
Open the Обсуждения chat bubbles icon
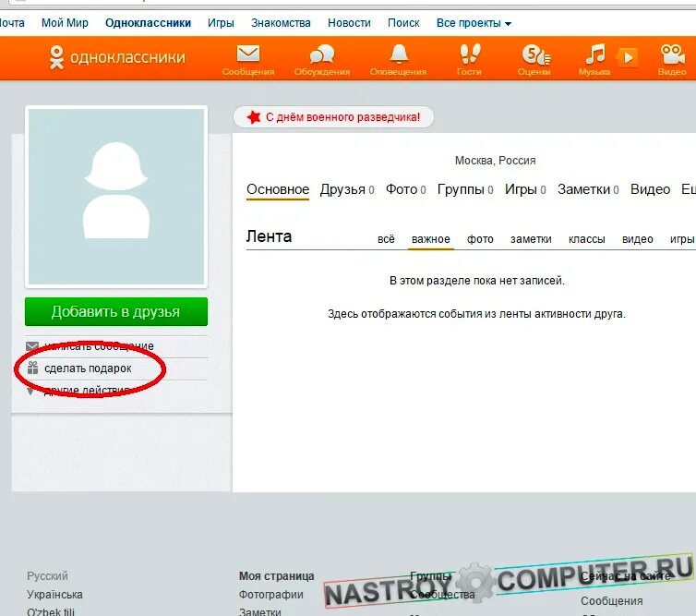coord(322,54)
